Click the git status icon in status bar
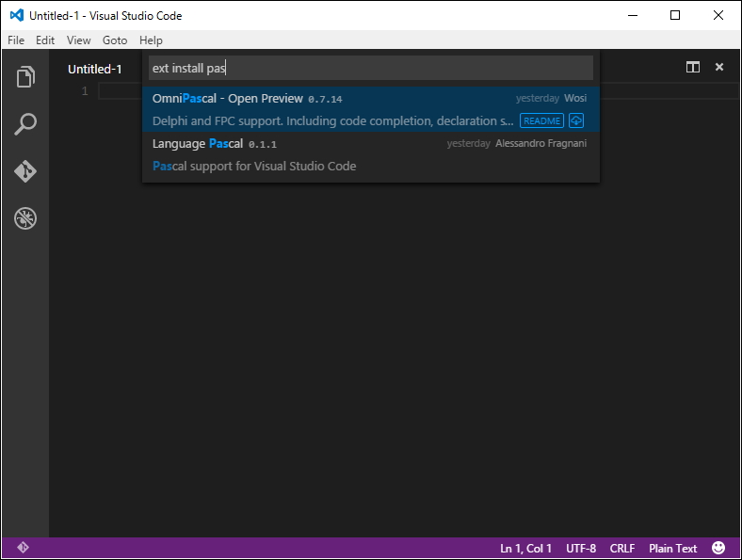 click(23, 548)
